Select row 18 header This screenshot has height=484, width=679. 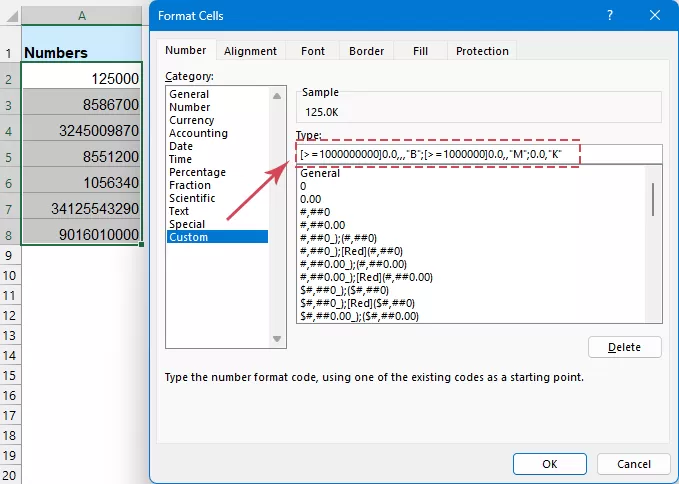click(x=10, y=435)
